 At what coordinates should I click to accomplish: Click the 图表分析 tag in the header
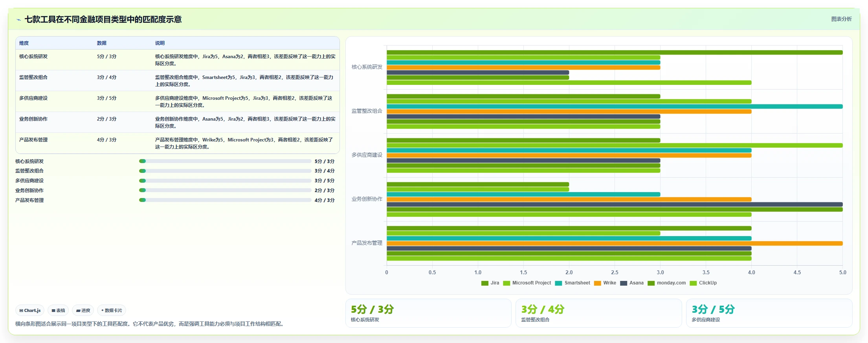pyautogui.click(x=841, y=19)
